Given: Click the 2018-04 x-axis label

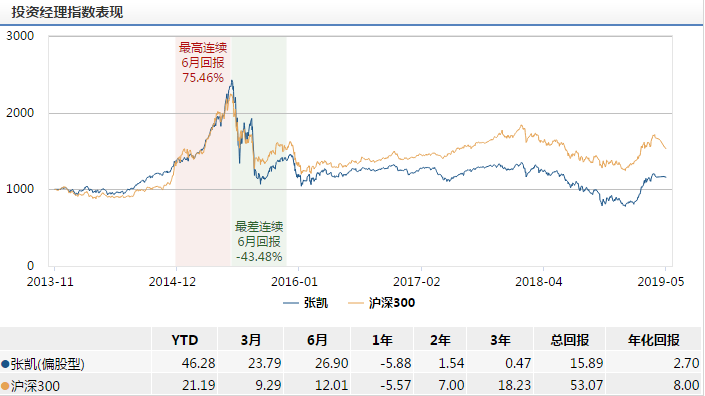Looking at the screenshot, I should pos(539,282).
